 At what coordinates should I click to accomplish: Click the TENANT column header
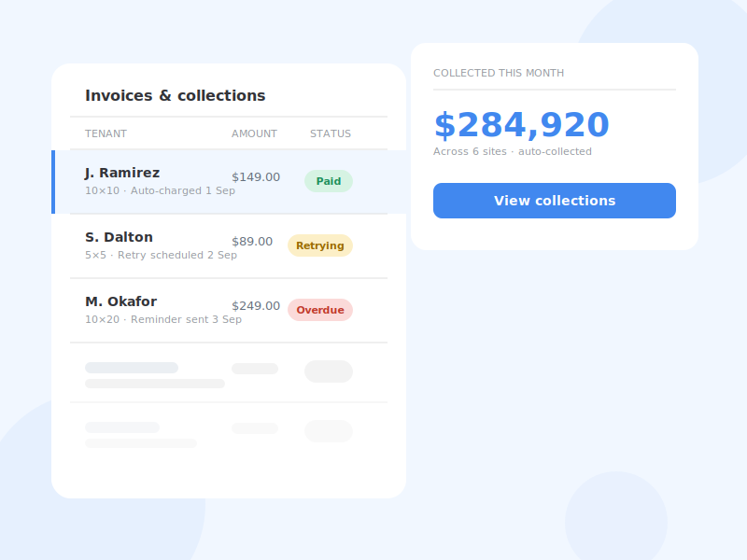(106, 133)
